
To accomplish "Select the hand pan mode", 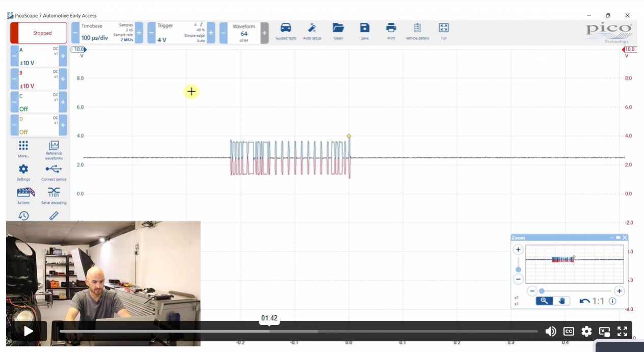I will [x=561, y=301].
